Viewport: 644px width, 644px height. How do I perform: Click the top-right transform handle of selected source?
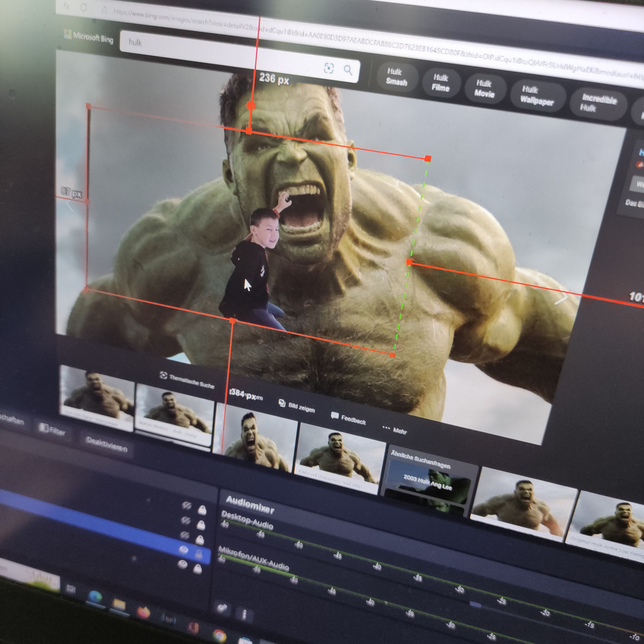[x=427, y=159]
